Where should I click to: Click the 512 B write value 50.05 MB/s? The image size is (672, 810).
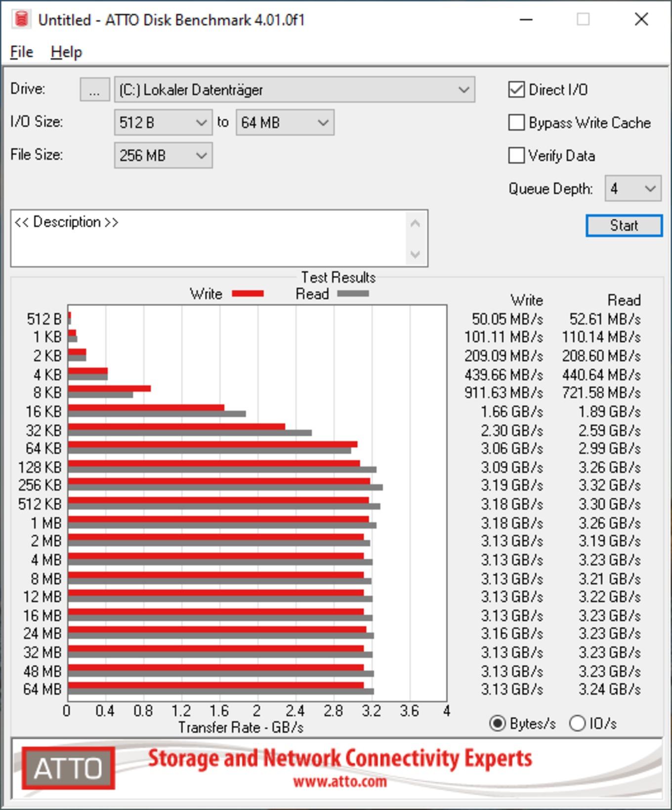coord(507,319)
